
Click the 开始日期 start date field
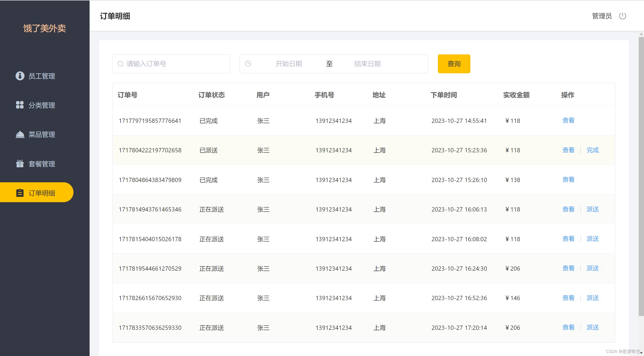(x=289, y=64)
